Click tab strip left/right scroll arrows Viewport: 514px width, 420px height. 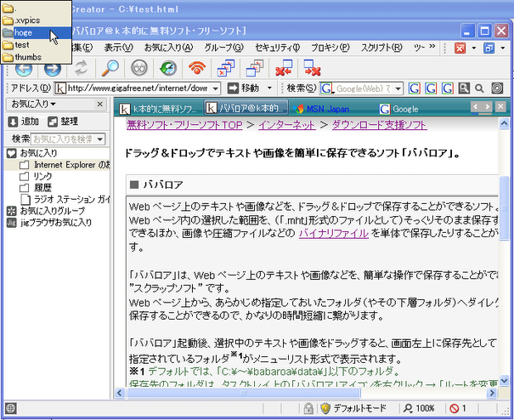[x=481, y=106]
